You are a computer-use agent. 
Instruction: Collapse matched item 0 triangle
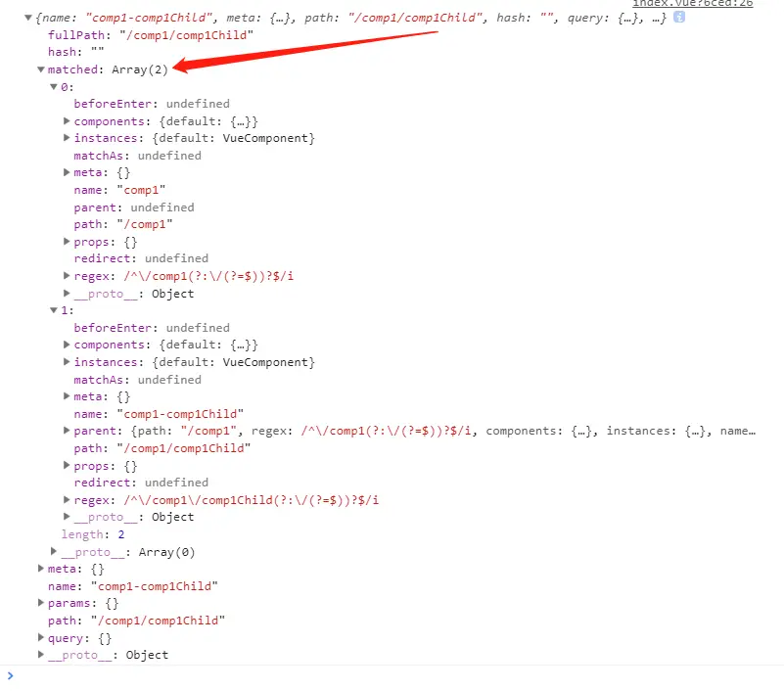[x=54, y=87]
